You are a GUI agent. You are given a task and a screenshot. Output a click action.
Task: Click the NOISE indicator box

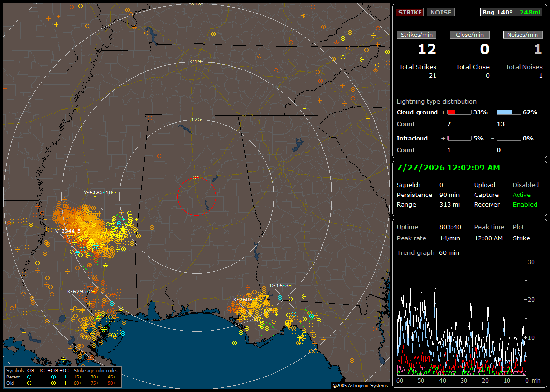[x=441, y=12]
